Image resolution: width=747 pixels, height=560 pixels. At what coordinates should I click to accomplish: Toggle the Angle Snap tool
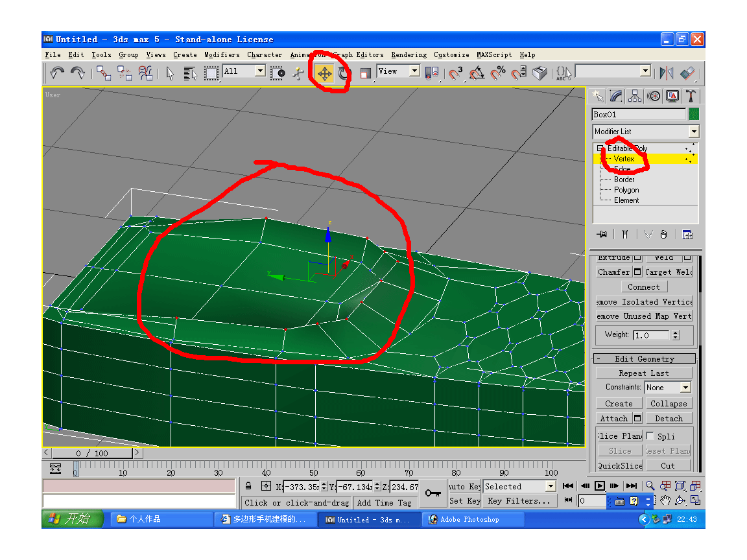pos(477,73)
